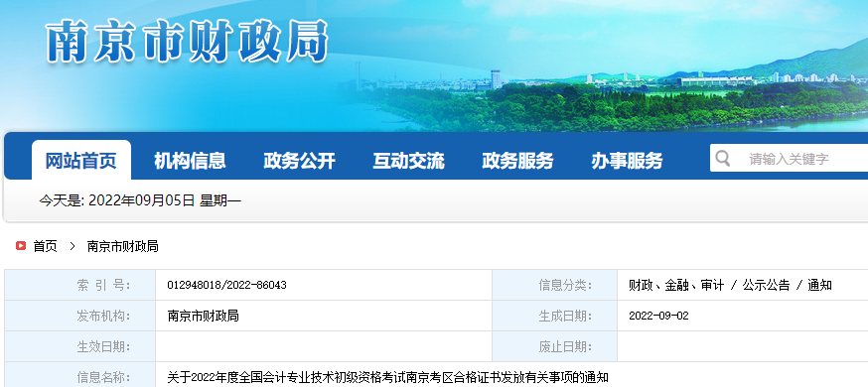Click the search magnifier icon
868x387 pixels.
722,159
